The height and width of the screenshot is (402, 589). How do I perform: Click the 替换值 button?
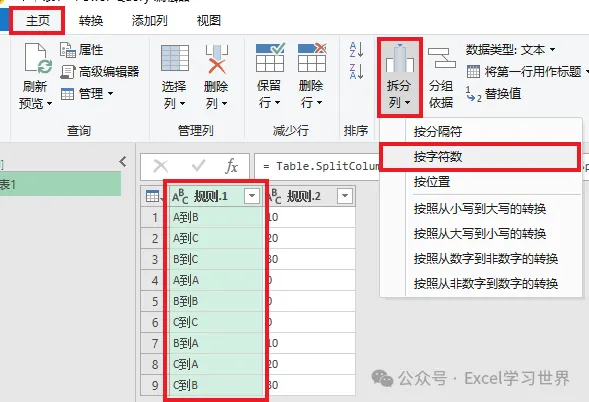pyautogui.click(x=494, y=94)
